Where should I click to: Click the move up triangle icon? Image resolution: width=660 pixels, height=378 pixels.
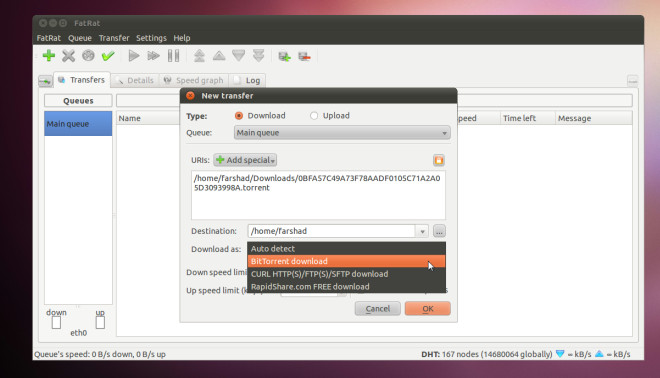219,56
